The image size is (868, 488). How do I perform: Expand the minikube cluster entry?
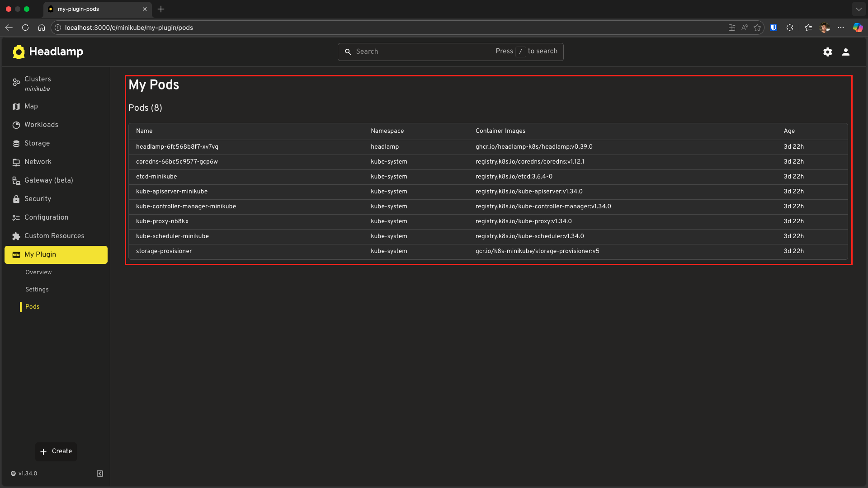[x=38, y=89]
